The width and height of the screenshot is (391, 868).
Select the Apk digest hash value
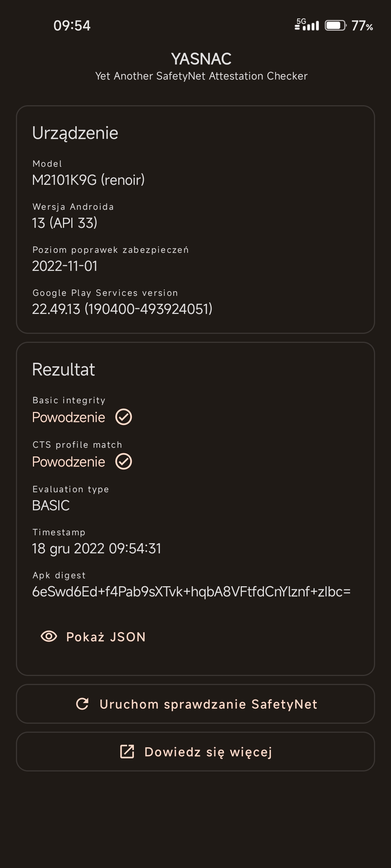click(x=191, y=592)
